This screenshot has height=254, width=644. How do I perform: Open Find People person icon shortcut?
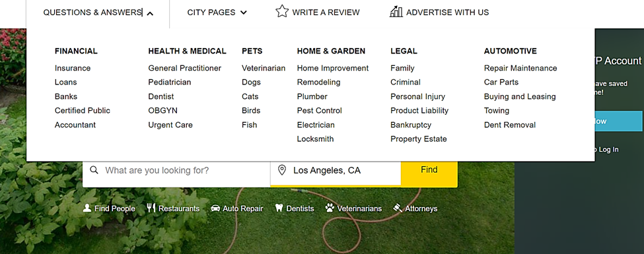click(87, 208)
